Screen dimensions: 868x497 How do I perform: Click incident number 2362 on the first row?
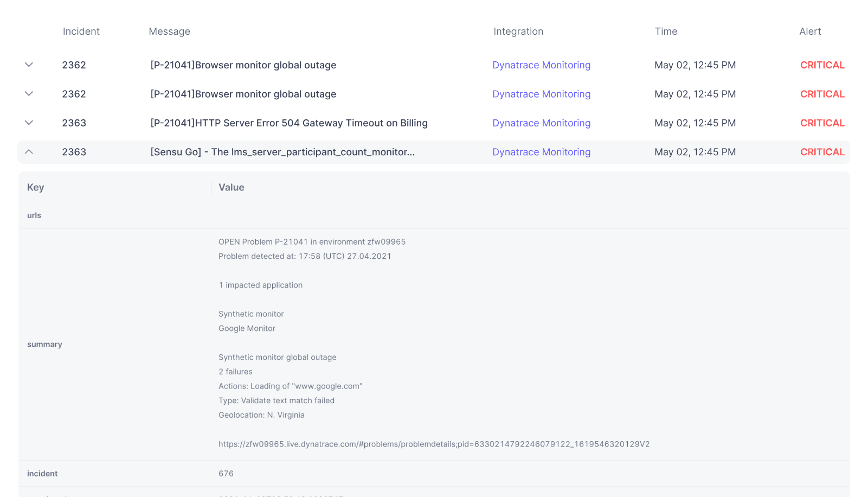point(74,65)
